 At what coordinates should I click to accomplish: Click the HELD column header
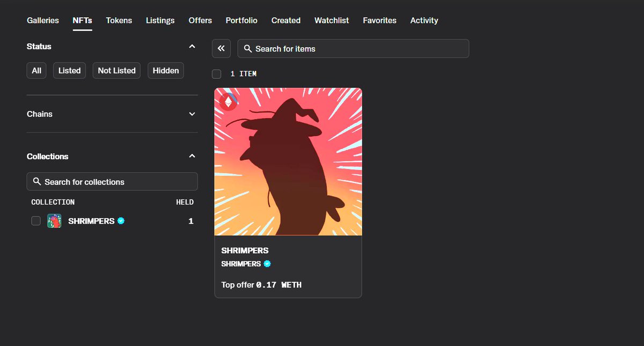coord(185,202)
